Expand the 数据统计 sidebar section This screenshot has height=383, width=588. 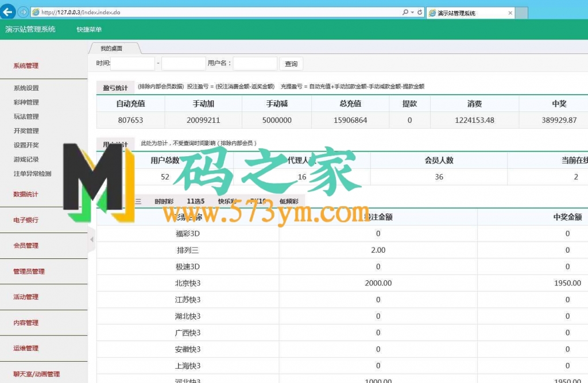click(x=25, y=194)
